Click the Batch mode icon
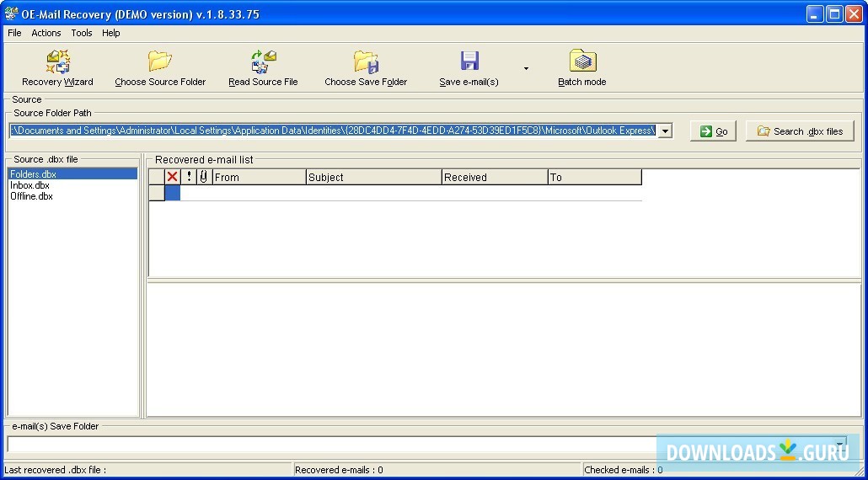 click(582, 61)
